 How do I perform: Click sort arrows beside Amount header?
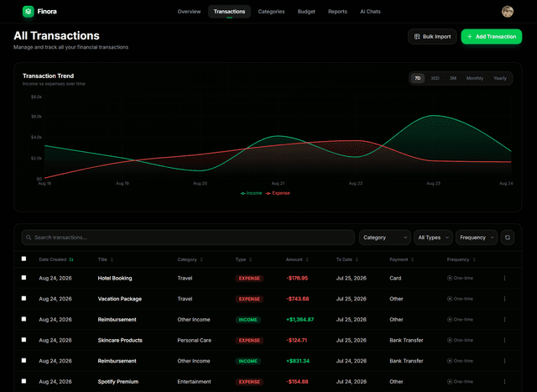point(307,259)
